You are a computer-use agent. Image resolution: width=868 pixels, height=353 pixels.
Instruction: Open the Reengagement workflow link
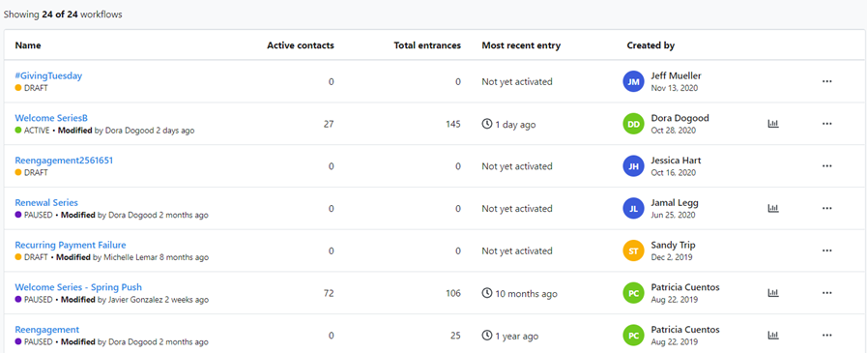(47, 330)
